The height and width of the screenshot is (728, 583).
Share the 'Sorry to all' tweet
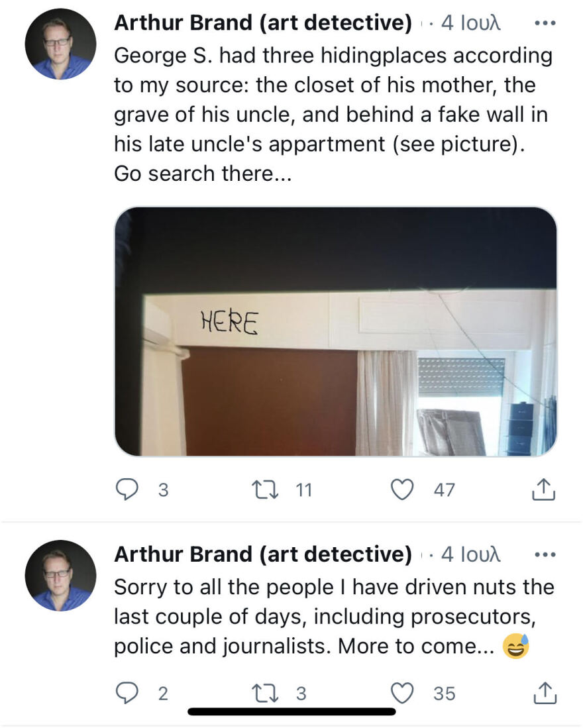click(x=543, y=693)
